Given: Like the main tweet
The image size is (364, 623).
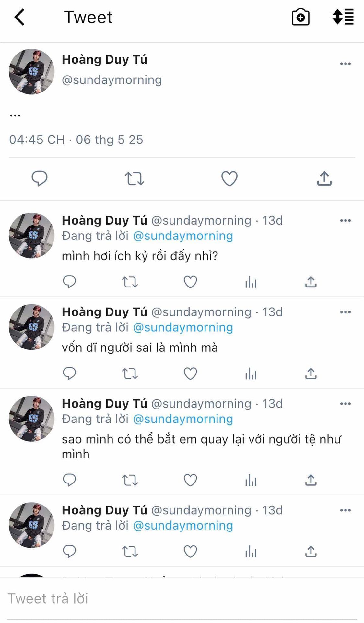Looking at the screenshot, I should pyautogui.click(x=229, y=178).
